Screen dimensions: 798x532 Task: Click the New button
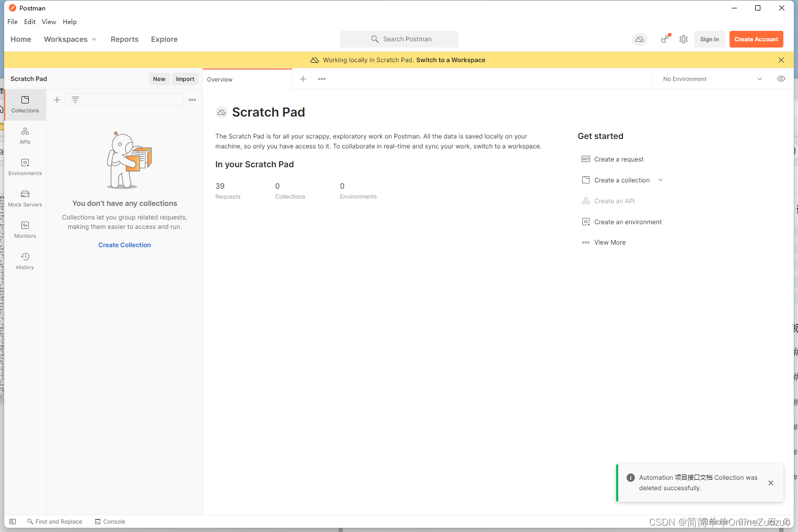[159, 79]
